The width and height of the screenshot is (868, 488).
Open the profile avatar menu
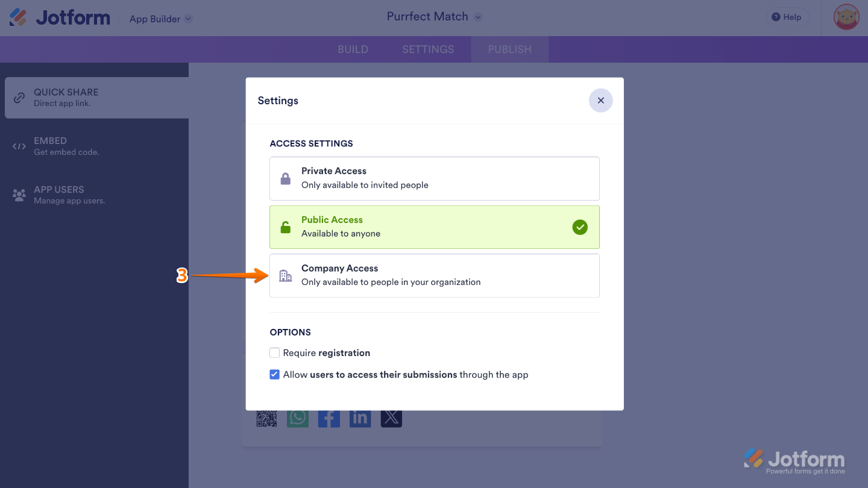[x=846, y=17]
